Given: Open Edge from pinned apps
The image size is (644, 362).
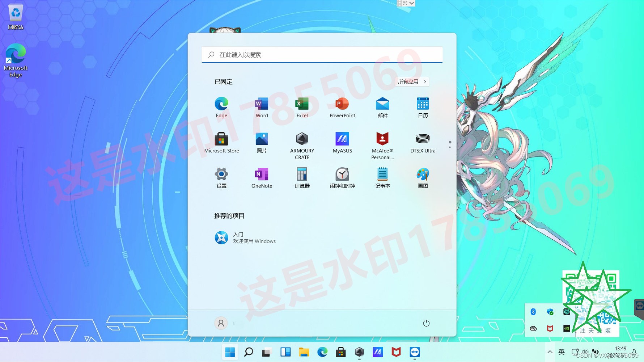Looking at the screenshot, I should click(221, 108).
